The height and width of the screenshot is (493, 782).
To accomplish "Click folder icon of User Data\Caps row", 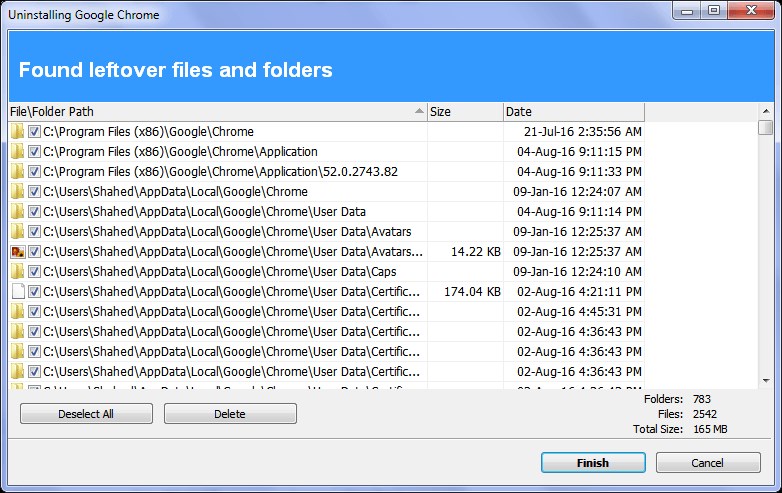I will [17, 272].
